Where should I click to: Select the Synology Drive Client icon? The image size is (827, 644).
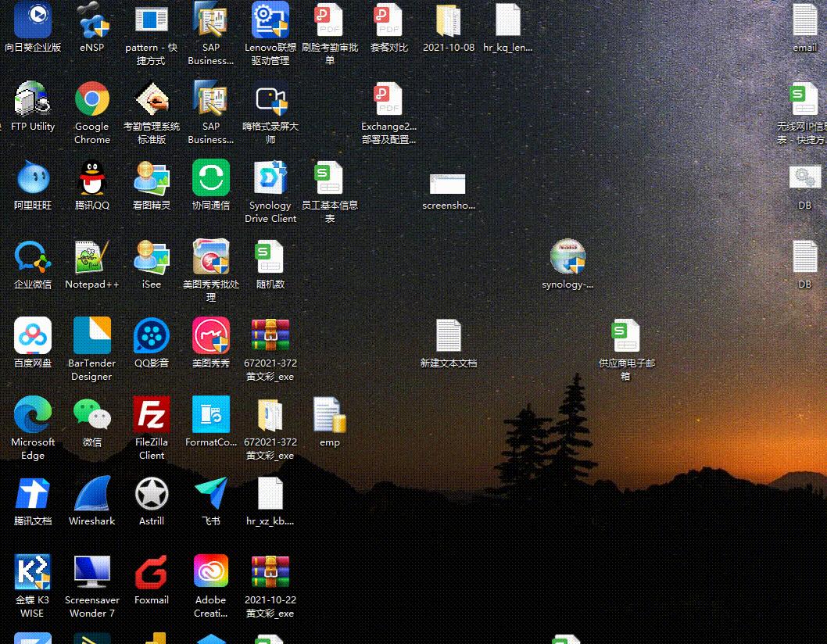point(270,177)
